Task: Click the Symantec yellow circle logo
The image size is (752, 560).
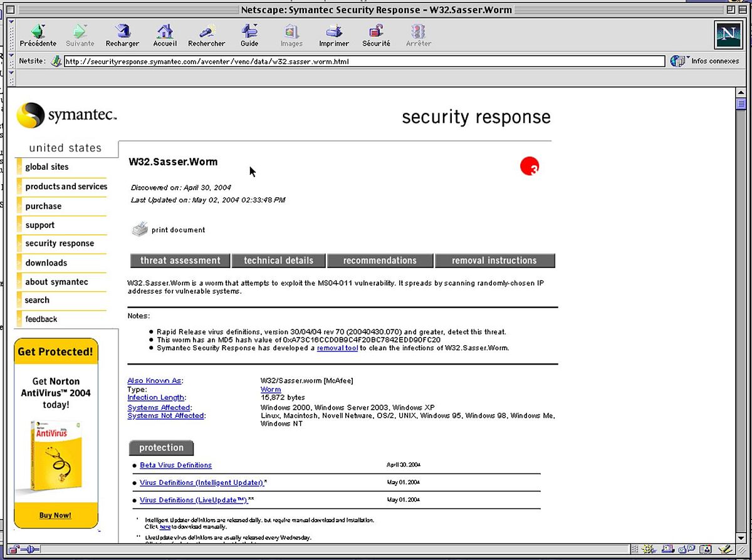Action: coord(30,116)
